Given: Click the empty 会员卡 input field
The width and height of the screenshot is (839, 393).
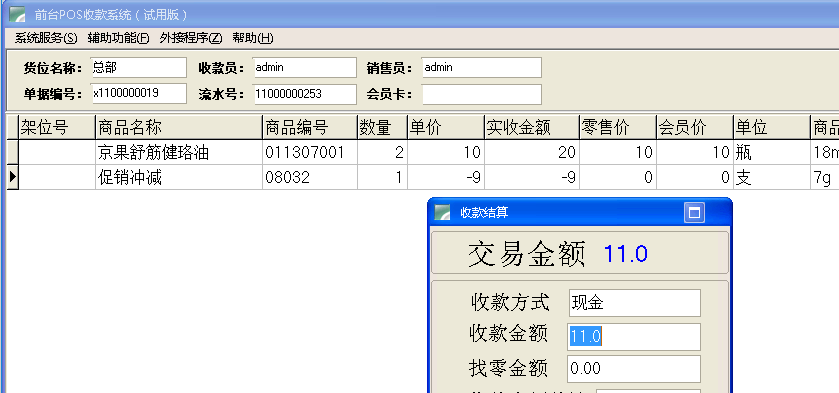Looking at the screenshot, I should click(x=482, y=94).
